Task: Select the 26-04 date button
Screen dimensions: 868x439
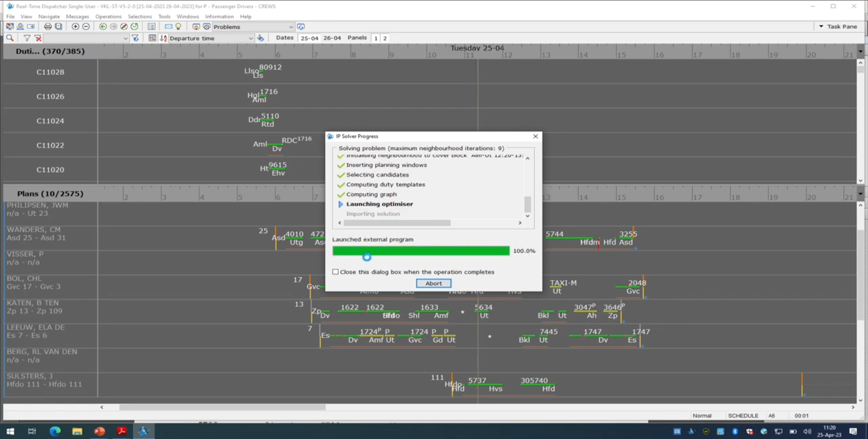Action: click(x=332, y=39)
